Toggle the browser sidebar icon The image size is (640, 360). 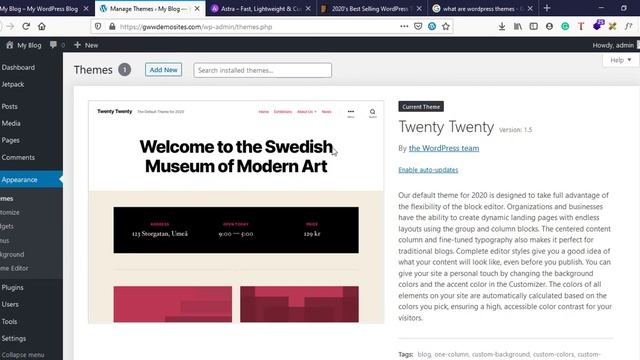[533, 26]
